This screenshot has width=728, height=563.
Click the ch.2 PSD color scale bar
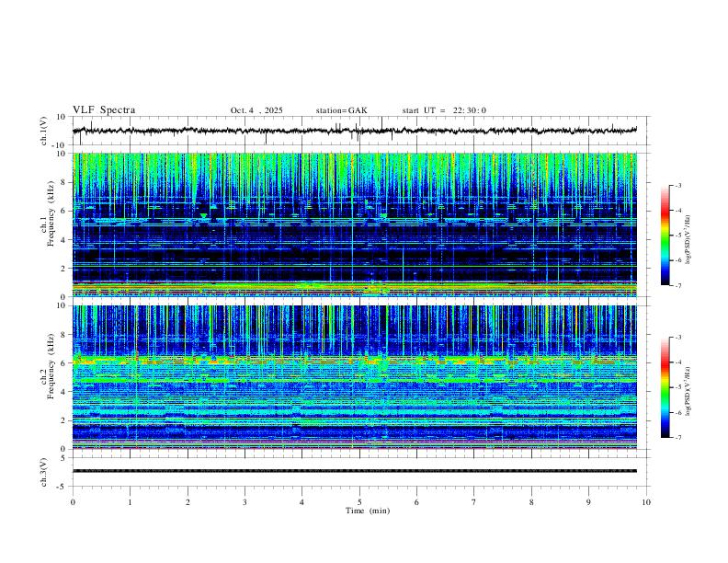(665, 387)
